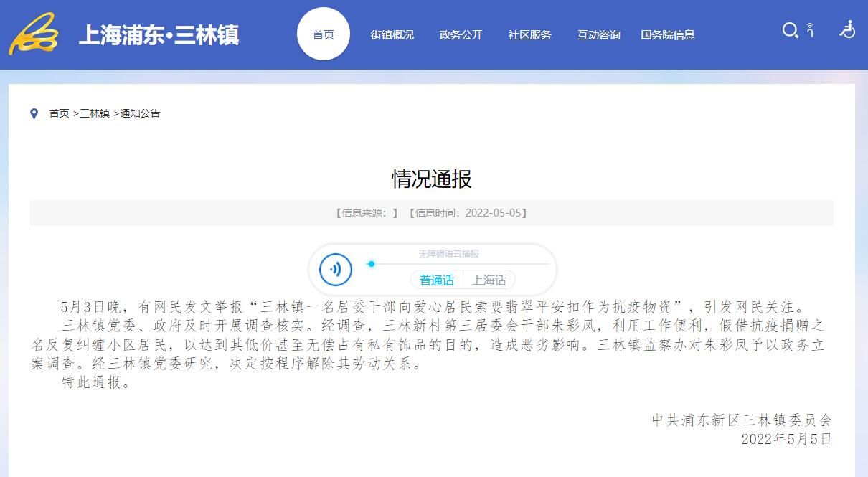The image size is (868, 477).
Task: Click the breadcrumb location pin icon
Action: coord(34,113)
